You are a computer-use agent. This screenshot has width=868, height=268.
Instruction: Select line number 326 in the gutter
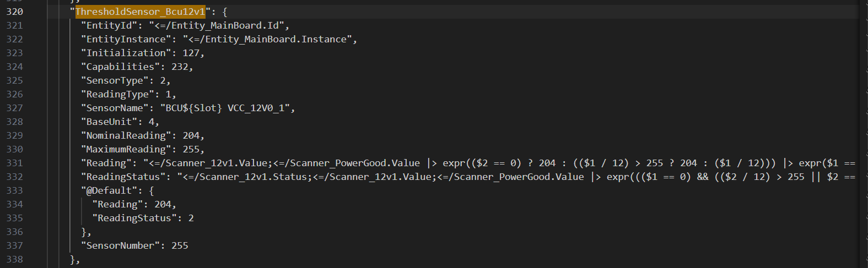(x=15, y=94)
